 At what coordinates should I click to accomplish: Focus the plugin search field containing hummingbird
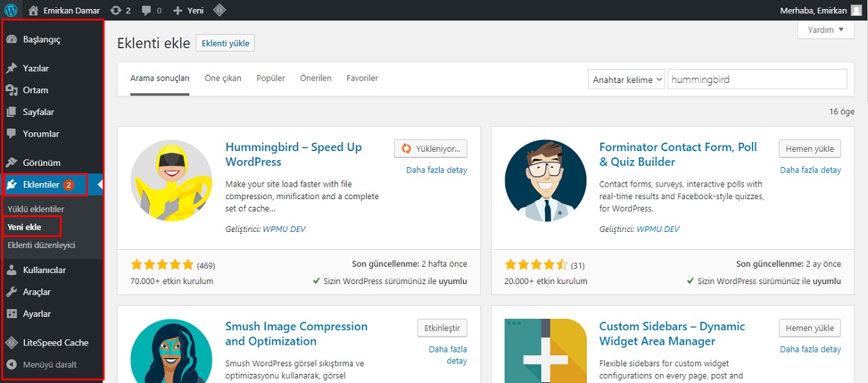click(x=757, y=79)
